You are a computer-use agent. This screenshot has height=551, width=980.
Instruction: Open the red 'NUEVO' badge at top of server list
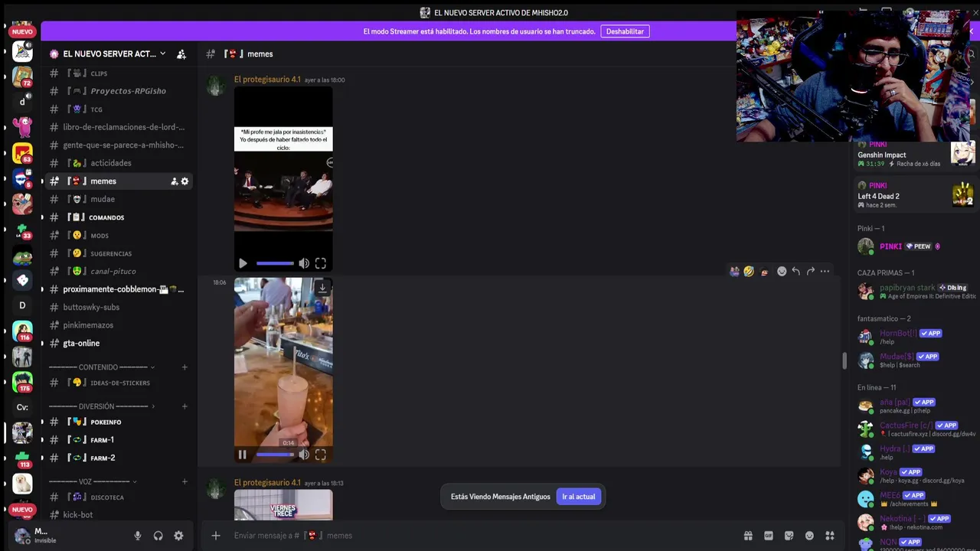(22, 31)
